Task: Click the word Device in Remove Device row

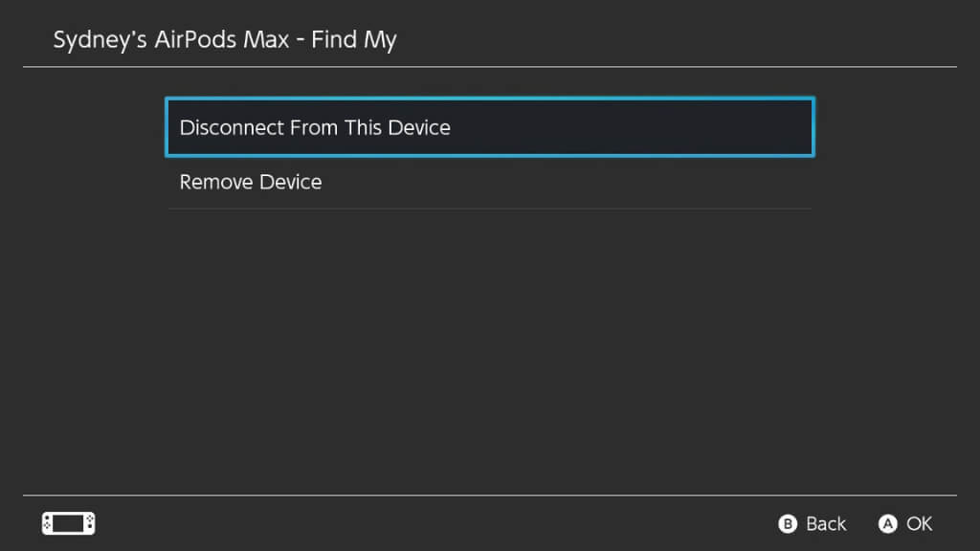Action: [291, 182]
